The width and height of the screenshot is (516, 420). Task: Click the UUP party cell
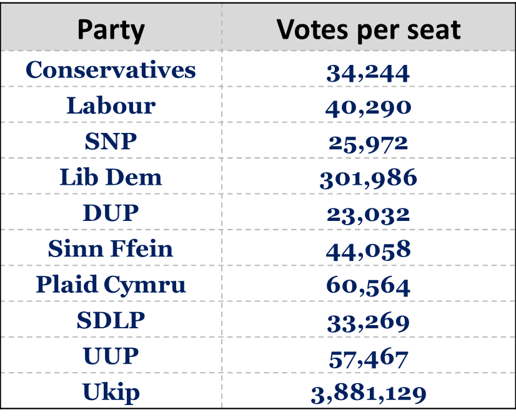click(111, 356)
